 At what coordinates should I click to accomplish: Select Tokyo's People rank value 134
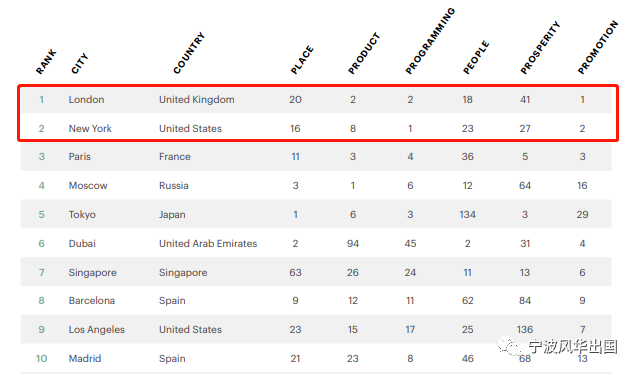[x=468, y=214]
